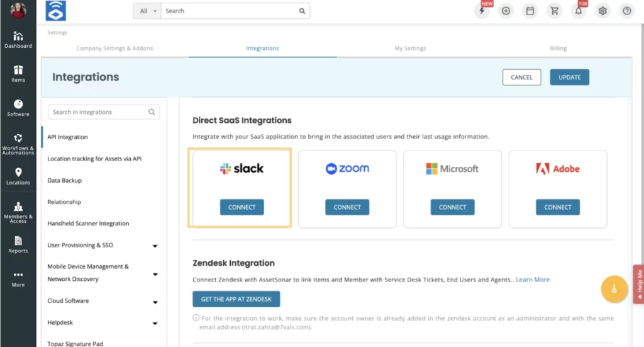This screenshot has height=347, width=644.
Task: Click the notifications bell icon
Action: coord(579,11)
